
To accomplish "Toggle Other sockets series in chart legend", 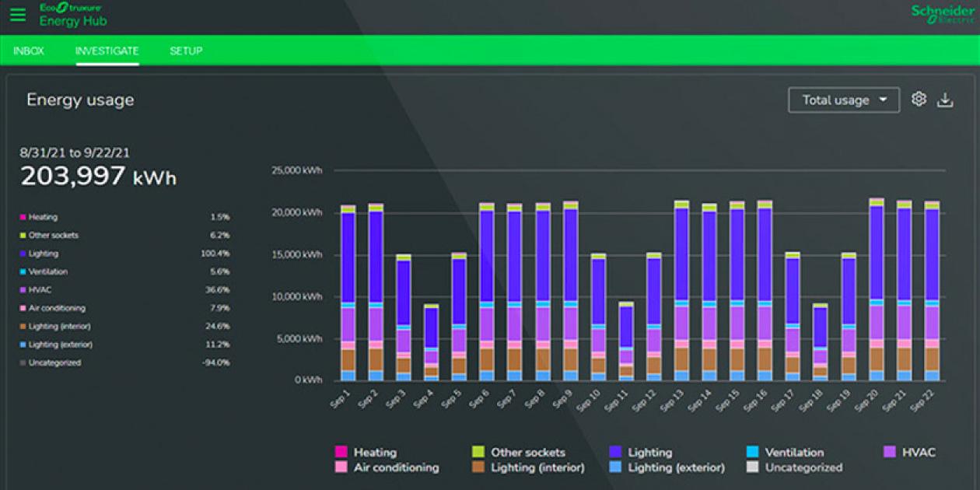I will coord(519,452).
